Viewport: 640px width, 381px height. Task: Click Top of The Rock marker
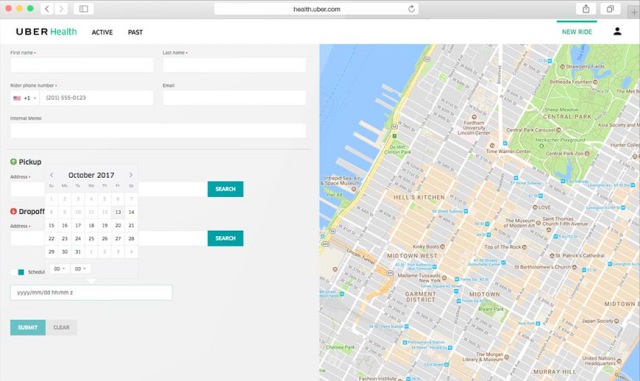[x=524, y=247]
